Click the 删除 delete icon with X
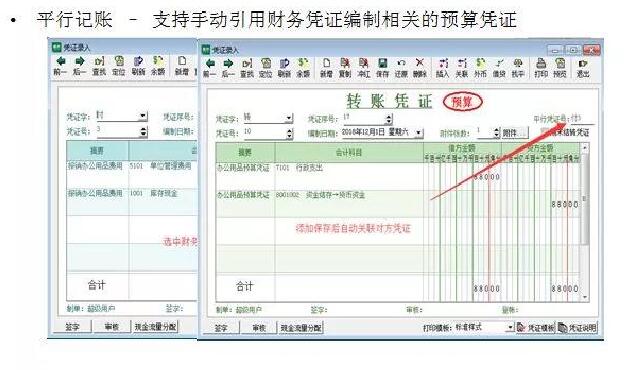 coord(420,67)
